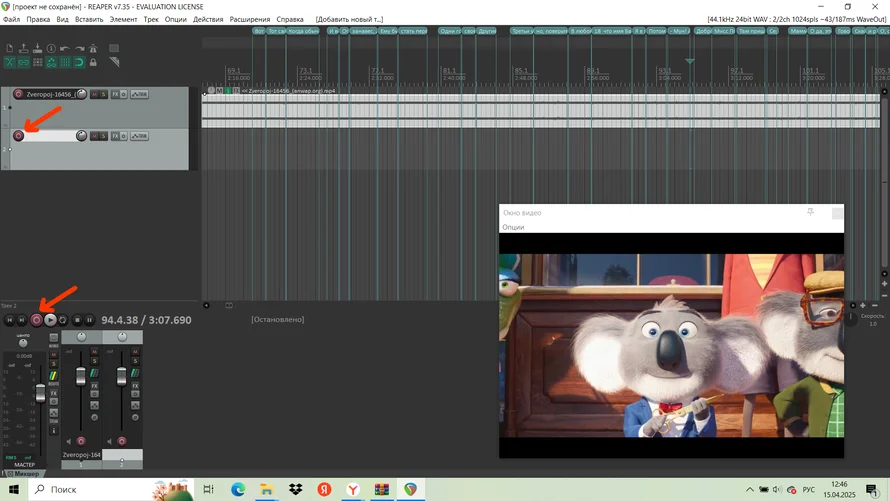Viewport: 890px width, 501px height.
Task: Select the timeline marker 'Потом'
Action: 657,31
